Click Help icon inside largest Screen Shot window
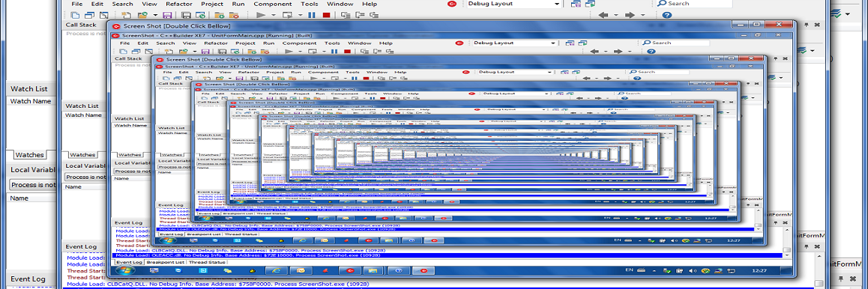 pos(651,52)
